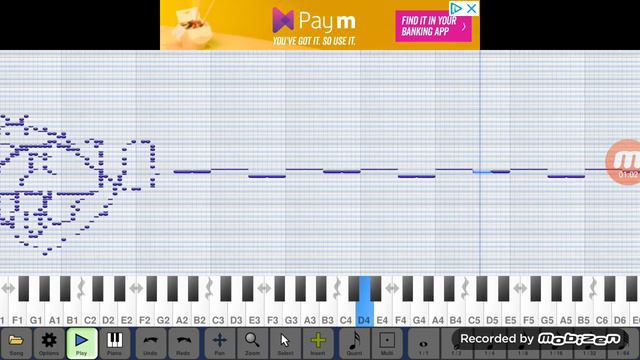This screenshot has height=360, width=640.
Task: Click the rest symbol between B2 and C3
Action: [209, 288]
